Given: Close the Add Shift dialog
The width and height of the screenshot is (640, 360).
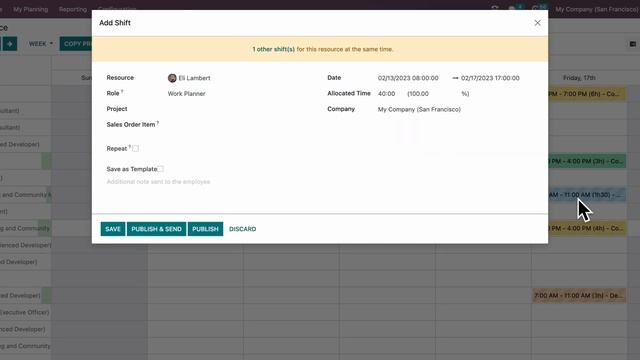Looking at the screenshot, I should click(537, 23).
